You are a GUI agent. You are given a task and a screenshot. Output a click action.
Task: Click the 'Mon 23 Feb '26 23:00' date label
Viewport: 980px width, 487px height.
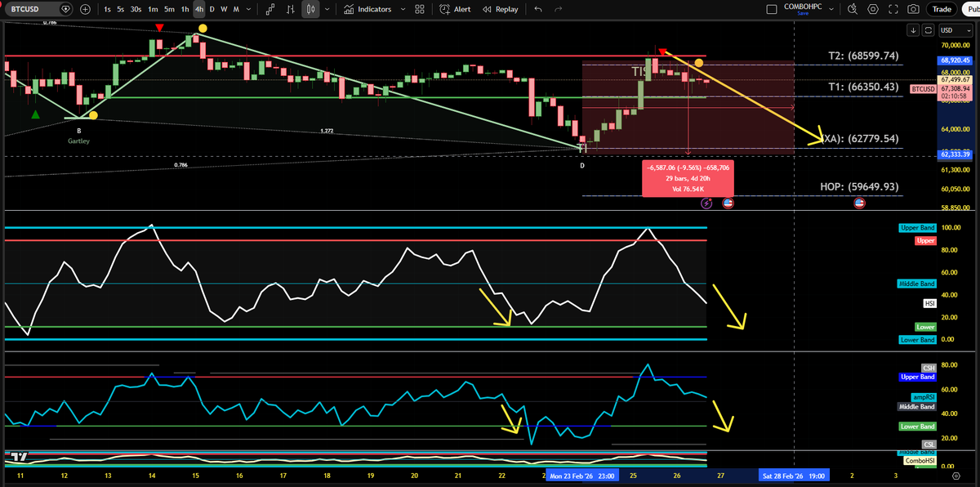coord(581,475)
